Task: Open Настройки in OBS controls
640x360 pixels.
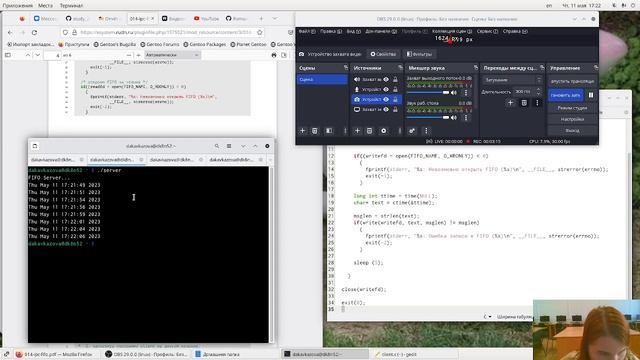Action: click(x=572, y=119)
